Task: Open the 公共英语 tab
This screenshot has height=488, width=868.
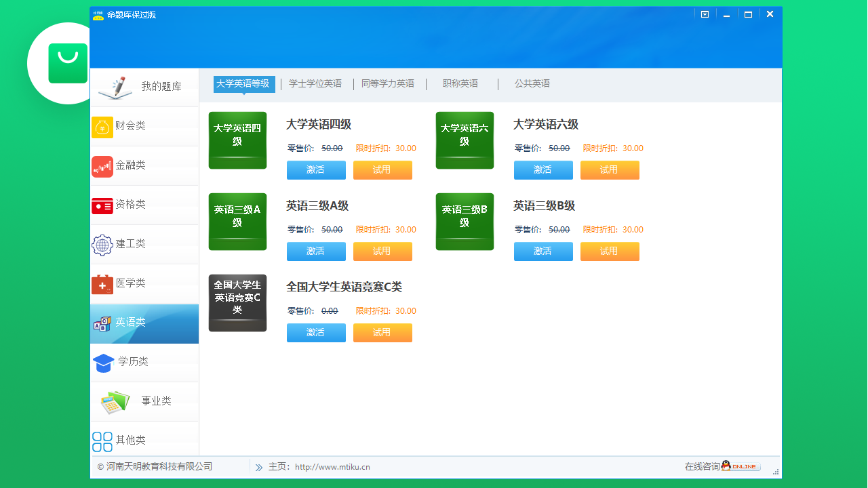Action: pos(532,83)
